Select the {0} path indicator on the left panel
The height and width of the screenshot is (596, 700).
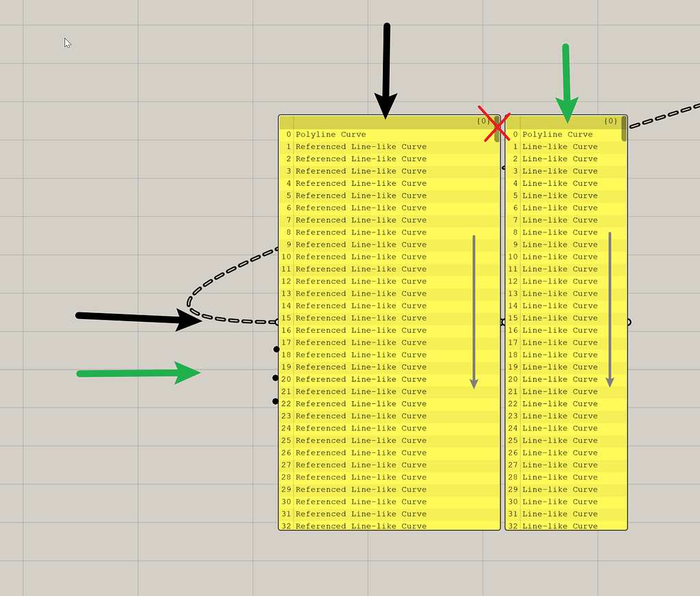point(483,121)
